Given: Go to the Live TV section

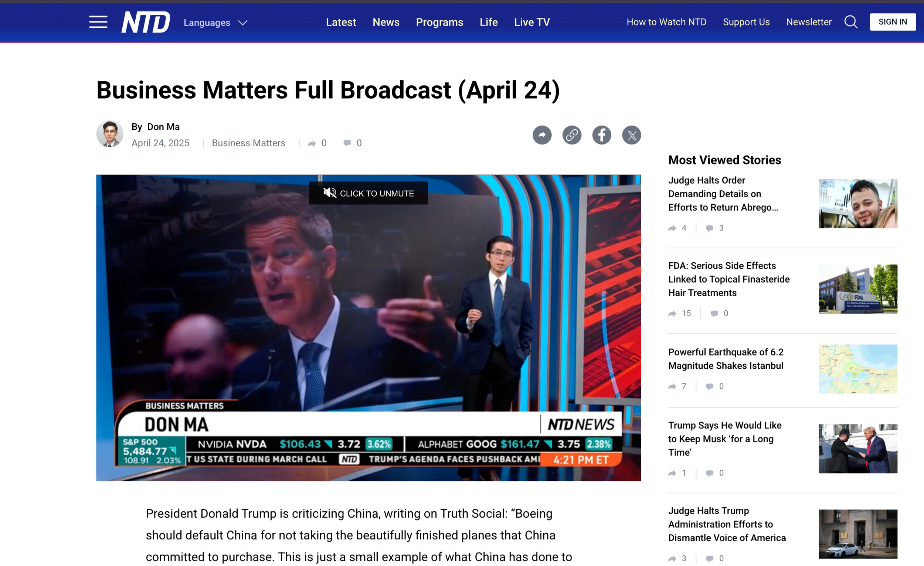Looking at the screenshot, I should pos(532,22).
